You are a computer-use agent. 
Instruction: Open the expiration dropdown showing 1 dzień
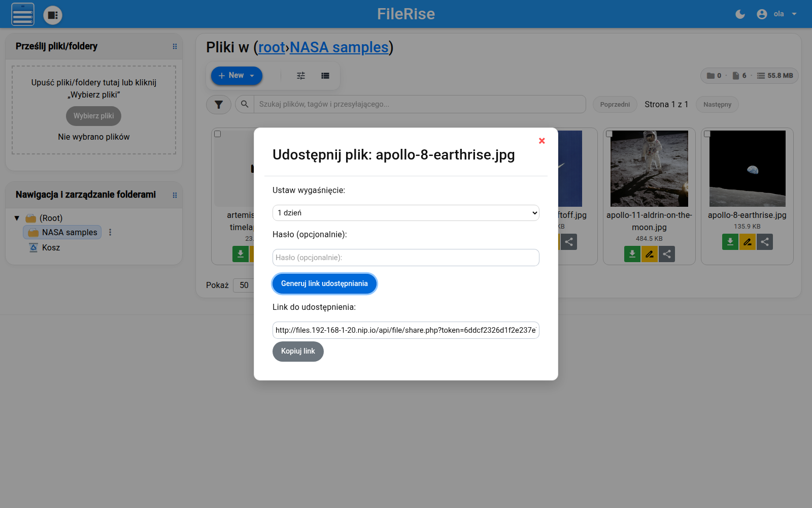pos(406,213)
